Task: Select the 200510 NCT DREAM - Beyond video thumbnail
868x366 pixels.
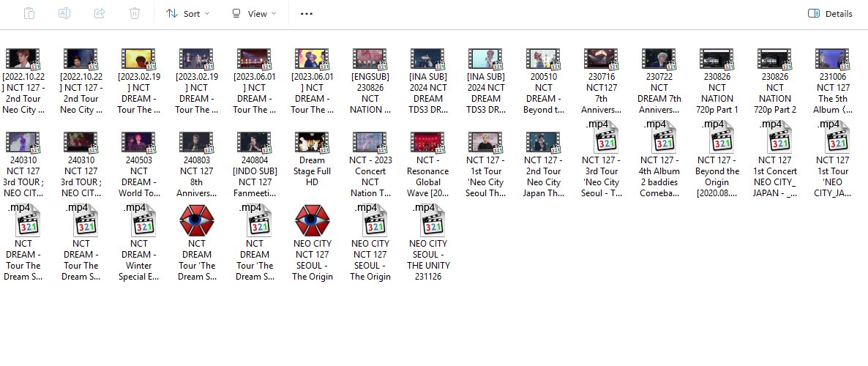Action: point(544,59)
